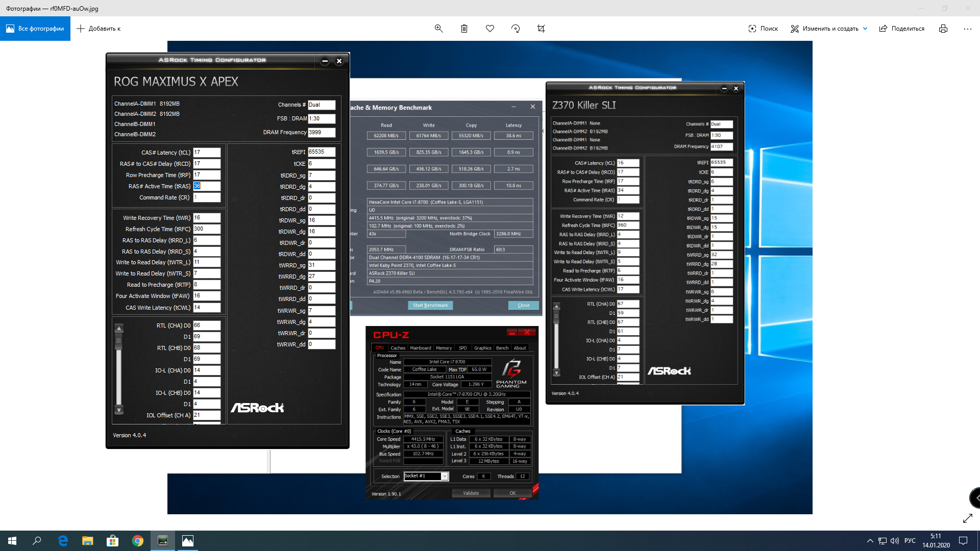
Task: Open the Edit & Create dropdown
Action: [x=829, y=29]
